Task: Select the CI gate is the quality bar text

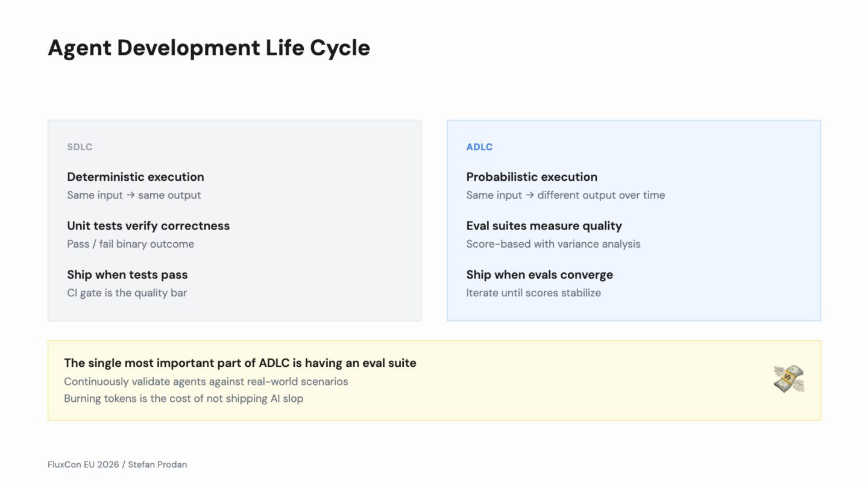Action: tap(127, 293)
